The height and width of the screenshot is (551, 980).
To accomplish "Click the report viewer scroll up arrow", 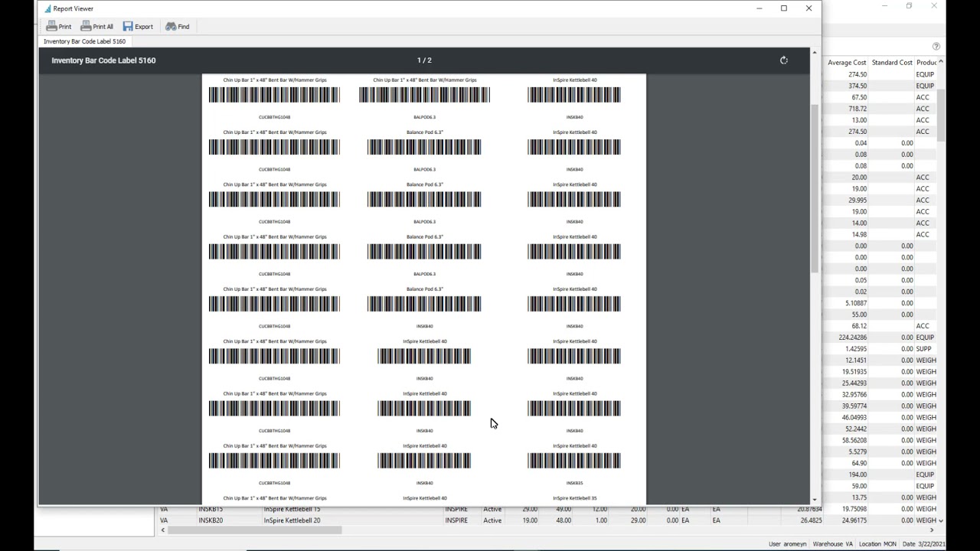I will pyautogui.click(x=815, y=53).
